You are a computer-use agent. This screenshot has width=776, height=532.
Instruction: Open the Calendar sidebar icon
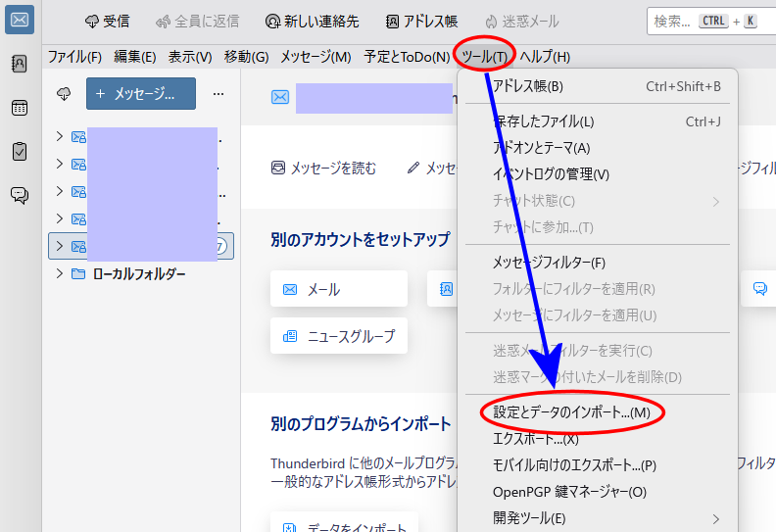pos(20,108)
